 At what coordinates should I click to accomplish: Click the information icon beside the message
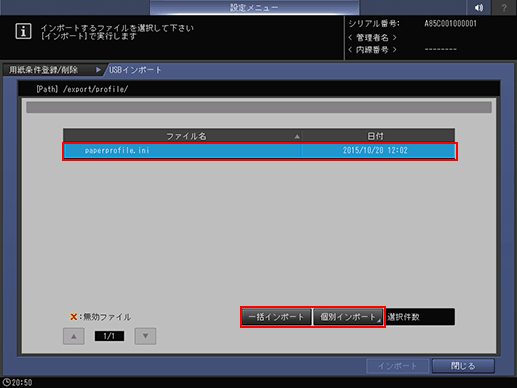[x=23, y=32]
